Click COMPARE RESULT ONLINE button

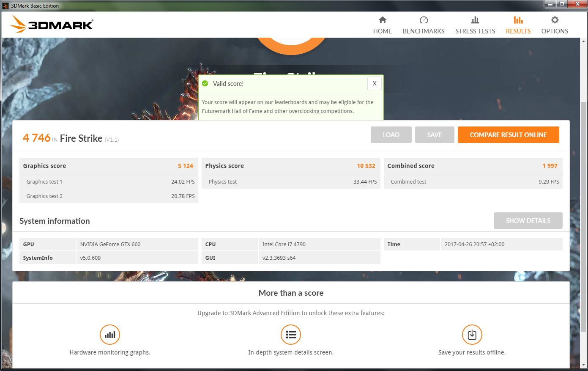(x=509, y=135)
